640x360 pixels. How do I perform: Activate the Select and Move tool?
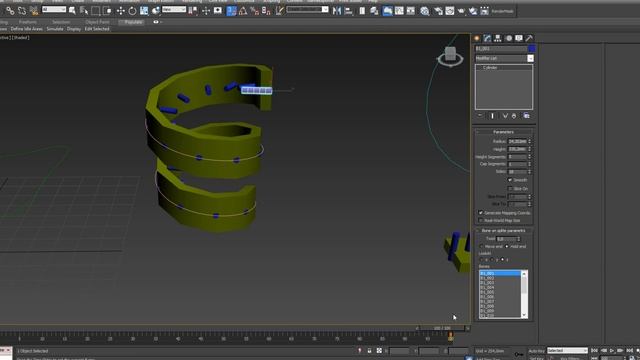click(121, 11)
